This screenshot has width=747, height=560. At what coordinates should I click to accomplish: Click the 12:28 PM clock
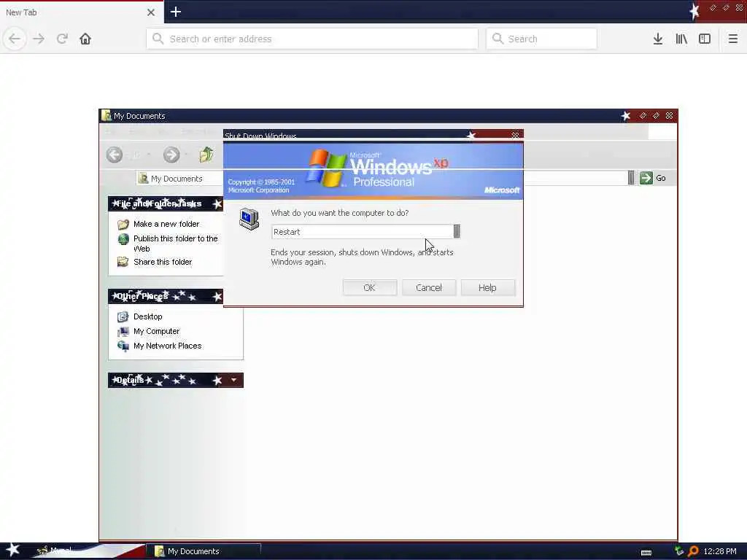pyautogui.click(x=720, y=551)
